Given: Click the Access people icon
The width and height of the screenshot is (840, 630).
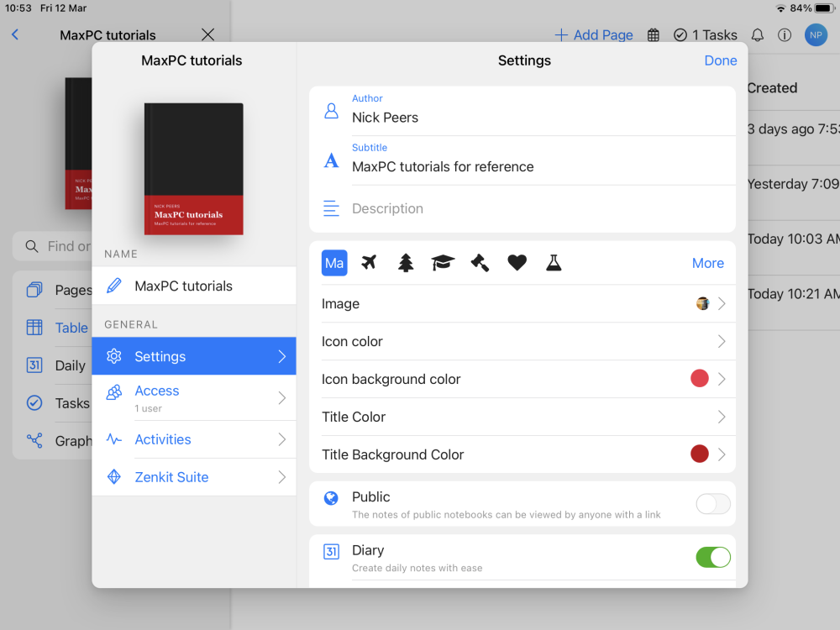Looking at the screenshot, I should point(113,392).
